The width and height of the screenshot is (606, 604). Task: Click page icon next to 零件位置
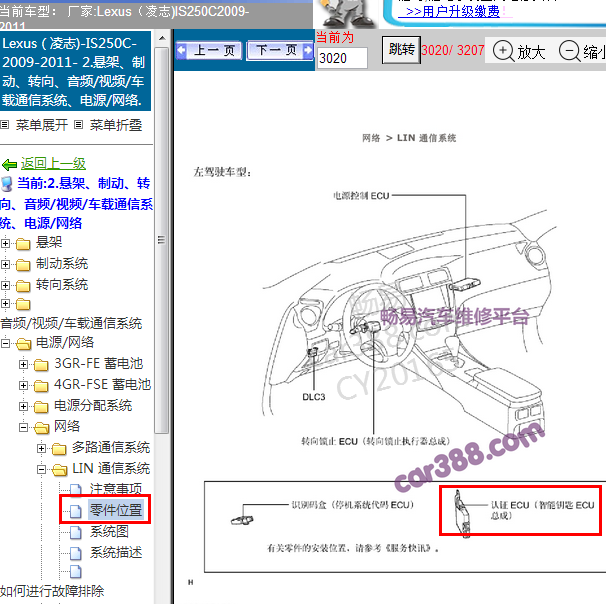tap(76, 511)
